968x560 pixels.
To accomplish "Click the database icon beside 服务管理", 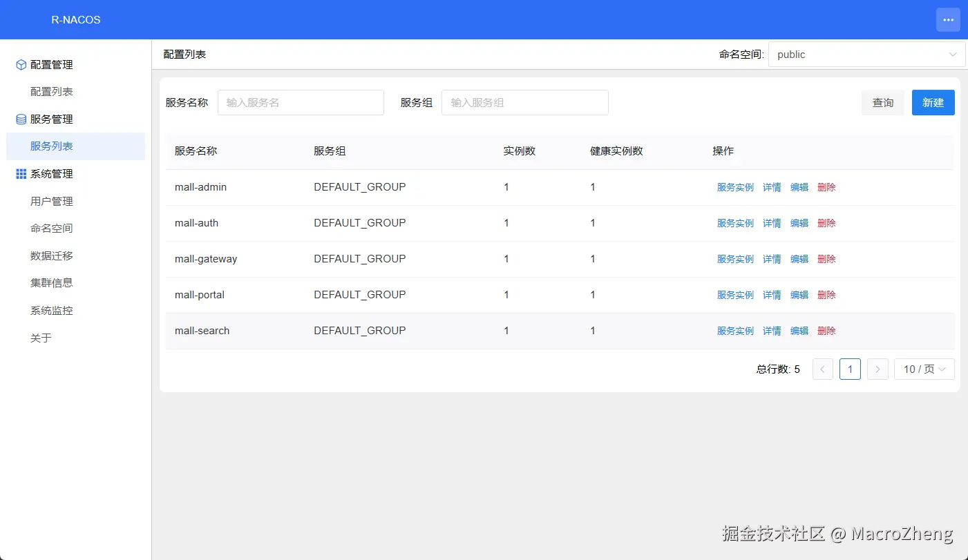I will pos(21,119).
